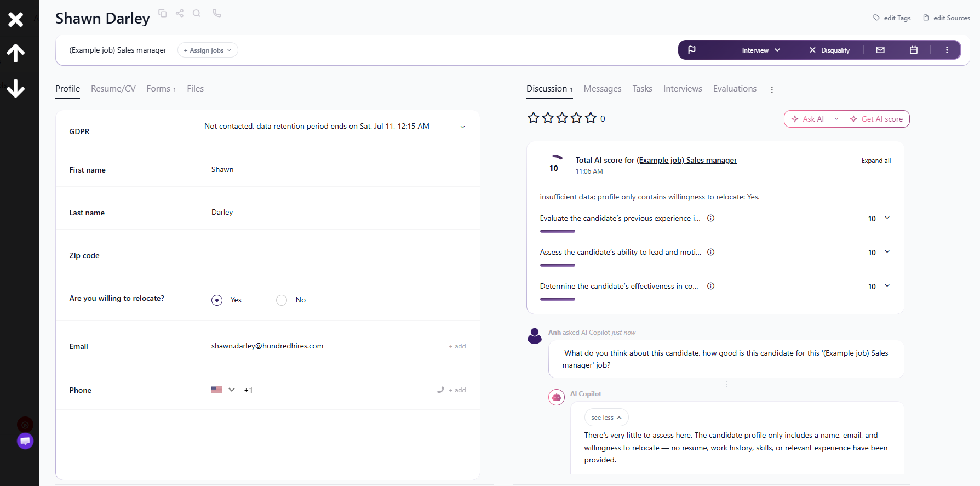Click the effectiveness score progress bar
Screen dimensions: 980x486
click(558, 299)
